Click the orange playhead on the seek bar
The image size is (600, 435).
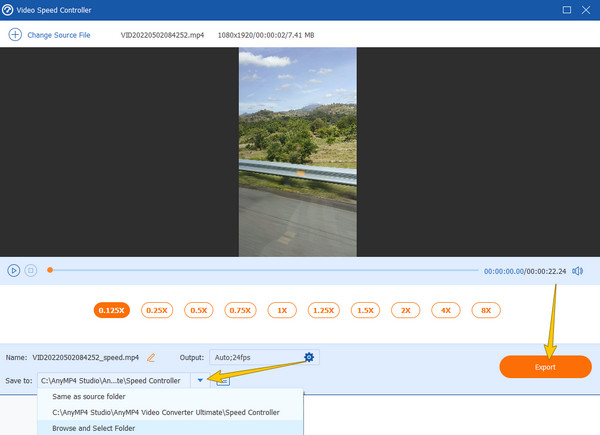(x=50, y=270)
